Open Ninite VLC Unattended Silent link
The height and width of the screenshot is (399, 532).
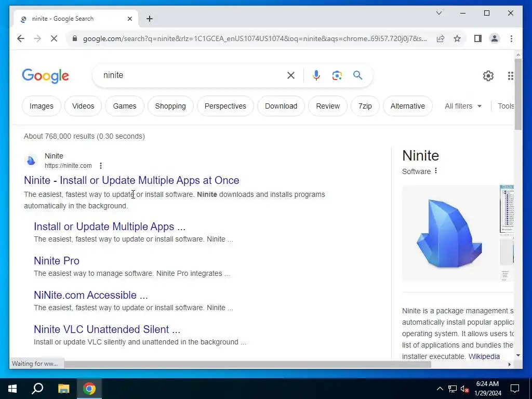(x=107, y=329)
